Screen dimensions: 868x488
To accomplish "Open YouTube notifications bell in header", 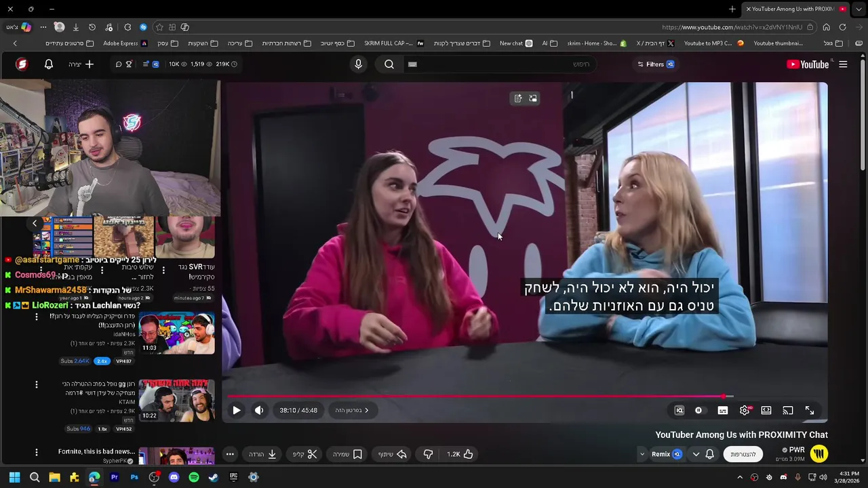I will pos(49,64).
